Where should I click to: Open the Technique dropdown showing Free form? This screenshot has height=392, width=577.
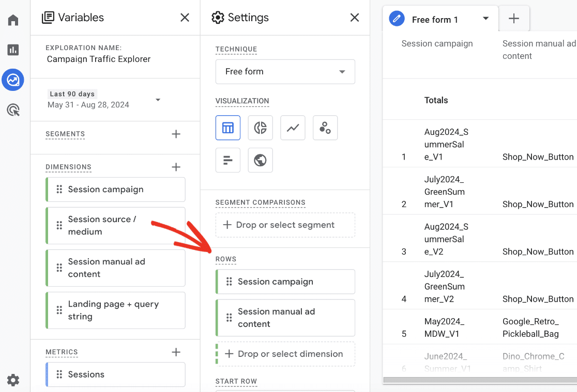[x=285, y=72]
